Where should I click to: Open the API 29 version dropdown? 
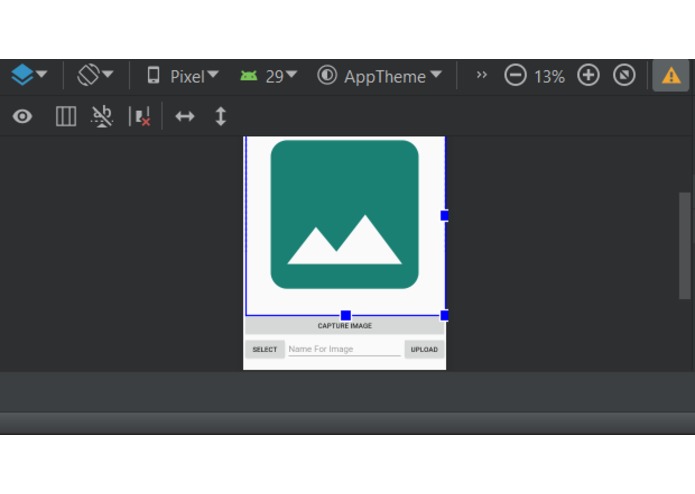tap(268, 76)
